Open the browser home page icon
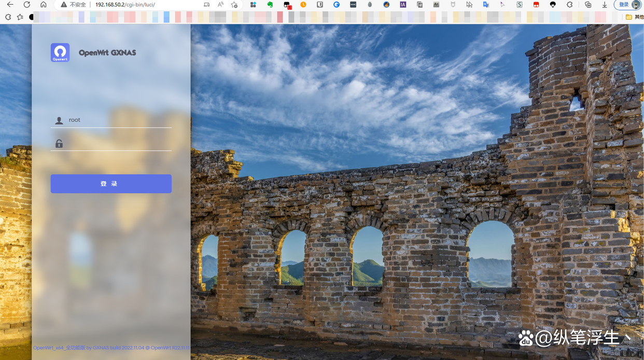This screenshot has height=360, width=644. click(x=44, y=5)
